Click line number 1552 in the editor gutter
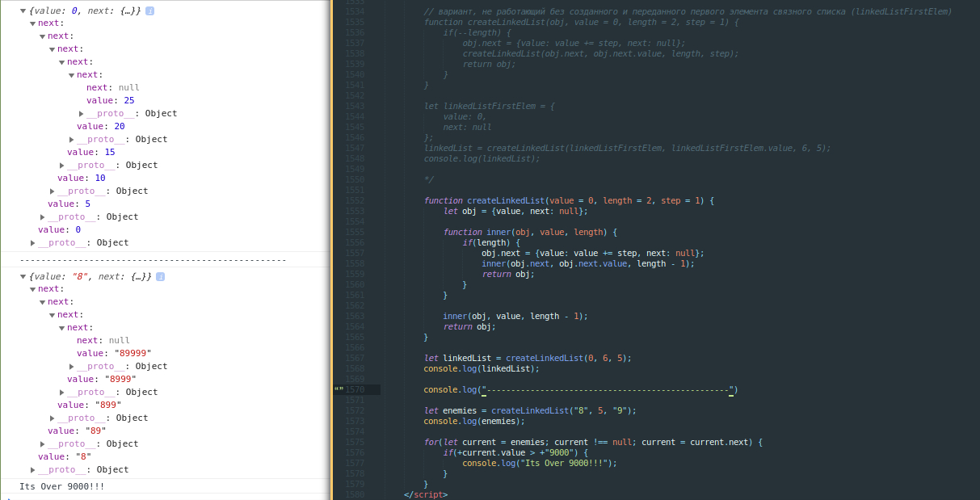This screenshot has height=500, width=980. pos(355,201)
